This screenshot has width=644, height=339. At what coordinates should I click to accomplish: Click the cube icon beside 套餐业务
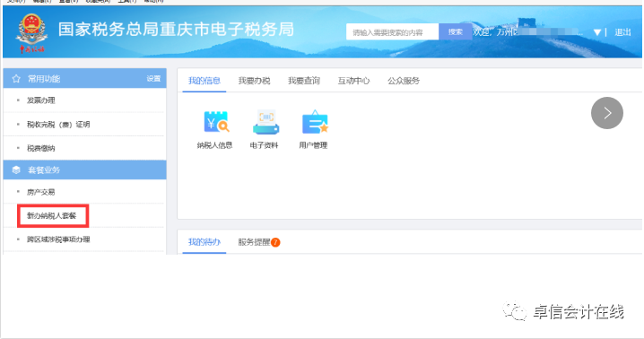pos(16,170)
